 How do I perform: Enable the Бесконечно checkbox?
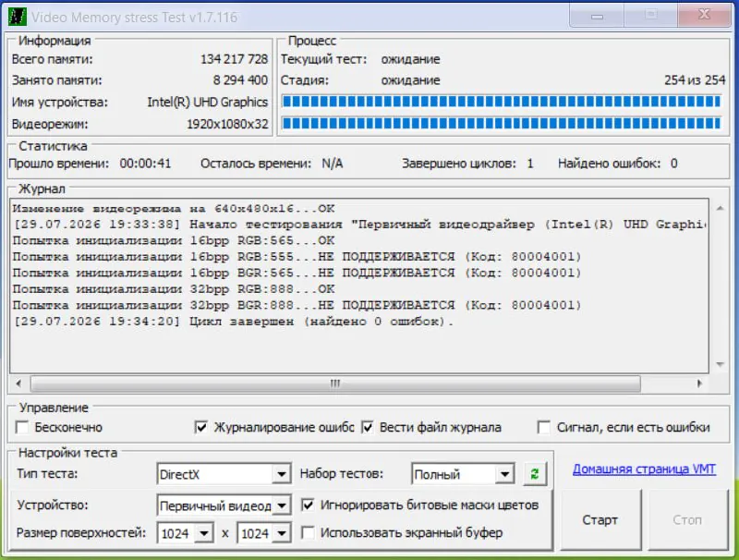point(22,427)
